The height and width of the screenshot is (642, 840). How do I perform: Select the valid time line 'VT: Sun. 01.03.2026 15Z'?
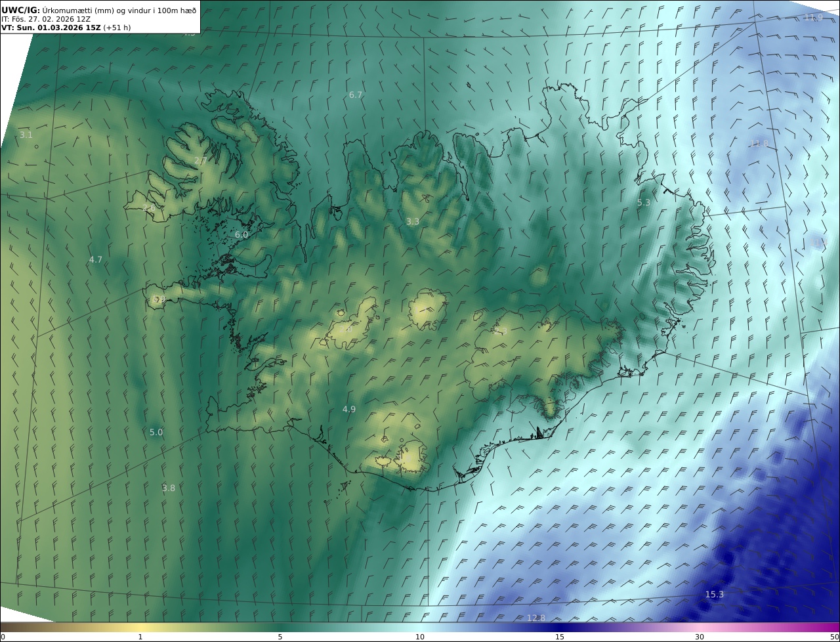[51, 28]
